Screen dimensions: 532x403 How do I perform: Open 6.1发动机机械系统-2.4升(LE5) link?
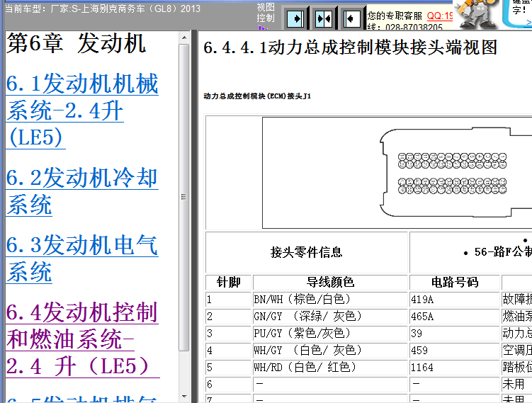82,110
